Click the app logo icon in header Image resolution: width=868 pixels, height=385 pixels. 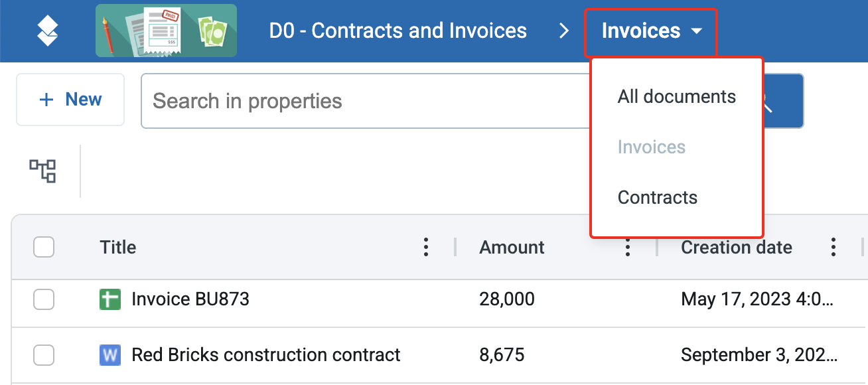(x=47, y=31)
